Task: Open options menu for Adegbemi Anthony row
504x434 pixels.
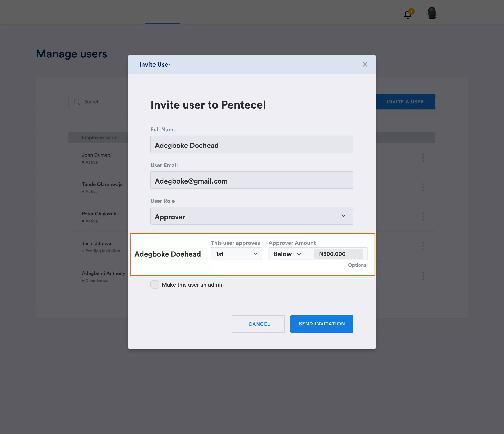Action: [x=423, y=276]
